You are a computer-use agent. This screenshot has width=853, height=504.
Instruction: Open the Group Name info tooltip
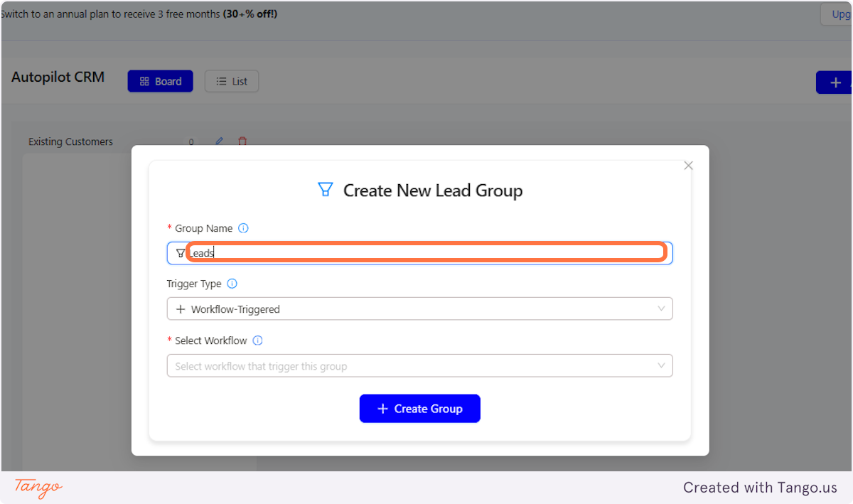(x=243, y=227)
